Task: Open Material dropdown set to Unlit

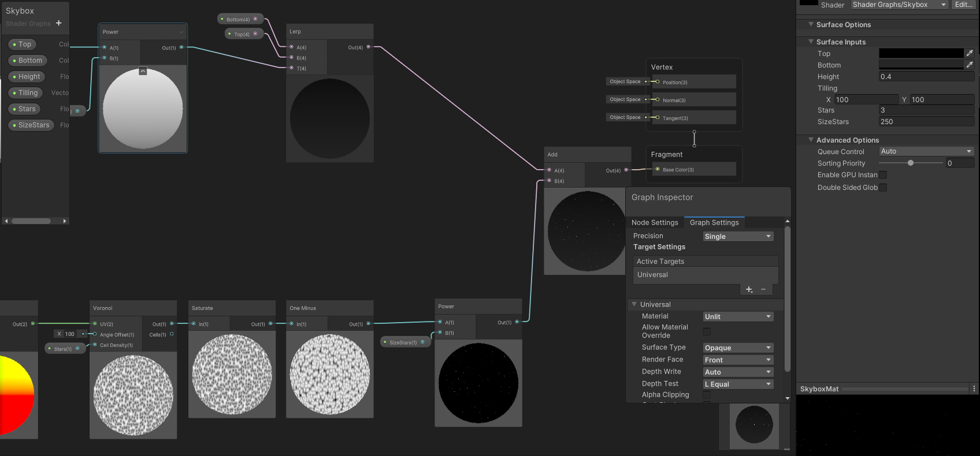Action: [738, 317]
